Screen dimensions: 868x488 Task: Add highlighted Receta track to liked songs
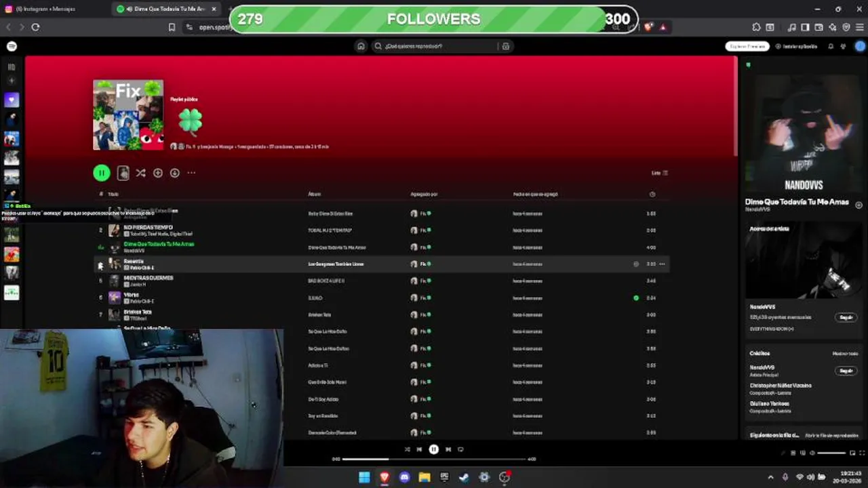click(636, 264)
